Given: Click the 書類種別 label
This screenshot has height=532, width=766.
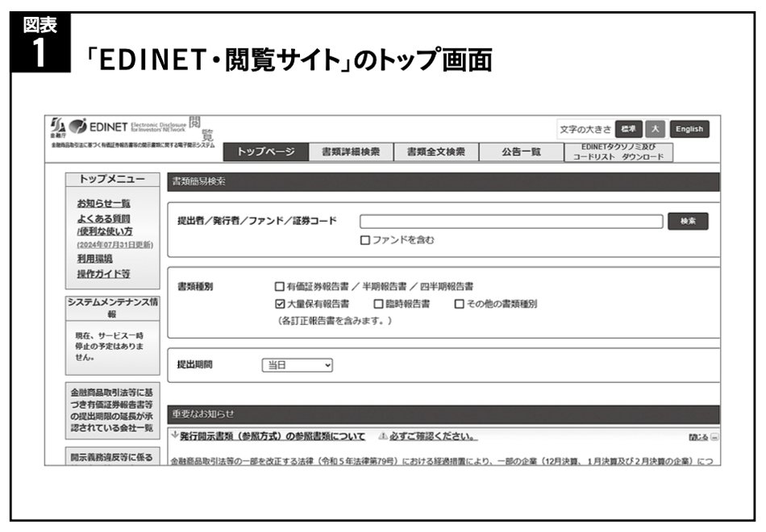Looking at the screenshot, I should [195, 287].
